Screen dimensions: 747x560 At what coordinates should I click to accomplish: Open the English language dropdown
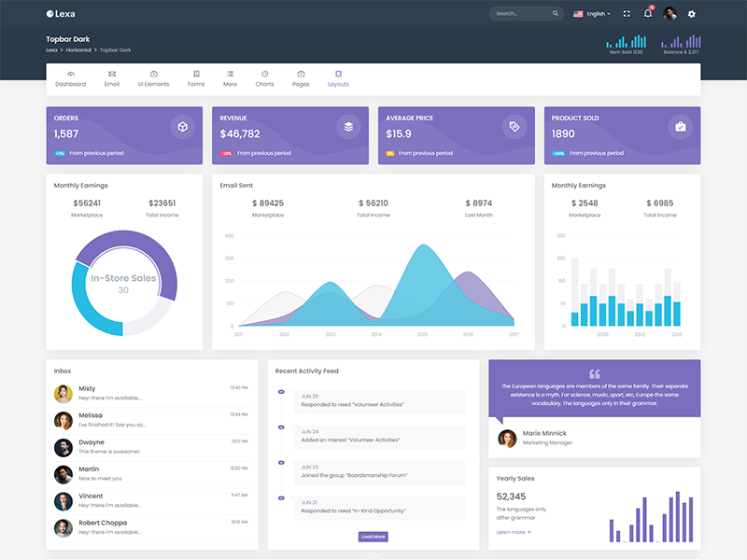pyautogui.click(x=592, y=14)
